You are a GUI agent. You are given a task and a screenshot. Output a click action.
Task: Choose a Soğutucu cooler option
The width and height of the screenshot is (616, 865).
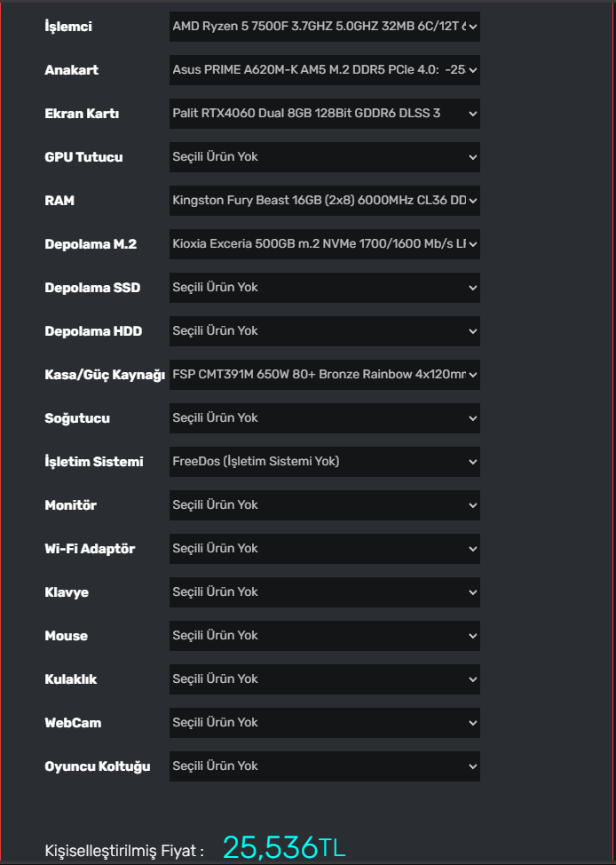(x=324, y=418)
